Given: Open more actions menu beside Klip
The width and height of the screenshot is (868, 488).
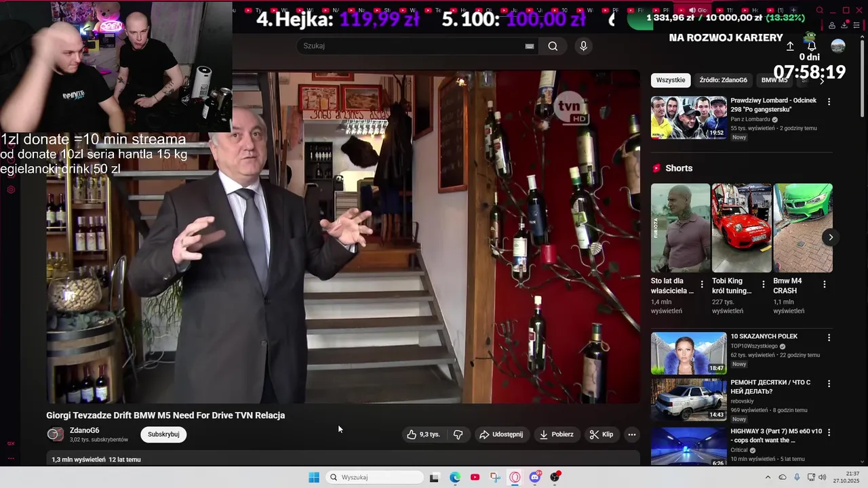Looking at the screenshot, I should (632, 434).
